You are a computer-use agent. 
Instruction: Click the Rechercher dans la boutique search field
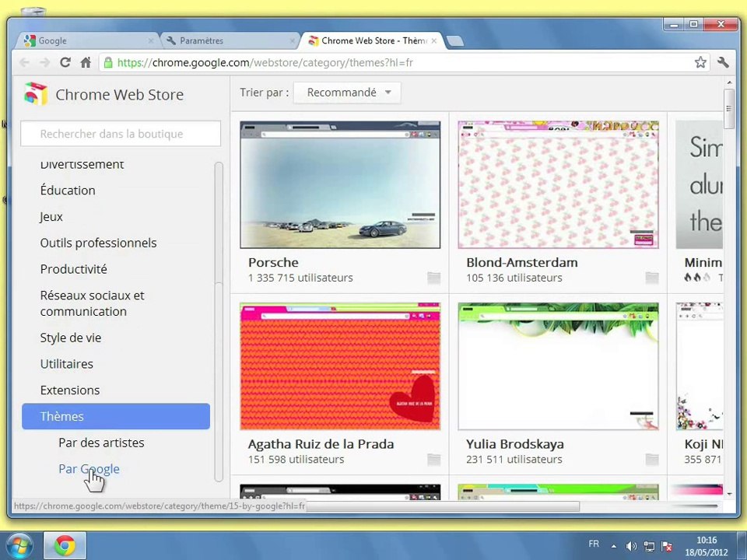(x=121, y=134)
